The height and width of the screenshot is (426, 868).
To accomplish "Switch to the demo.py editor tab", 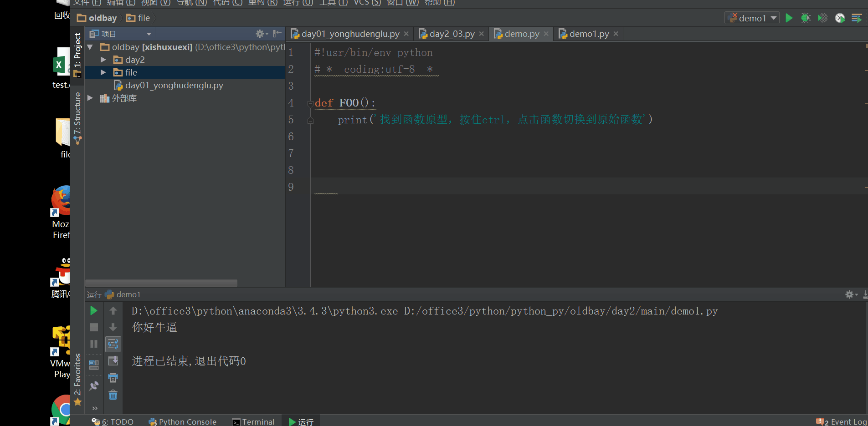I will pyautogui.click(x=521, y=34).
